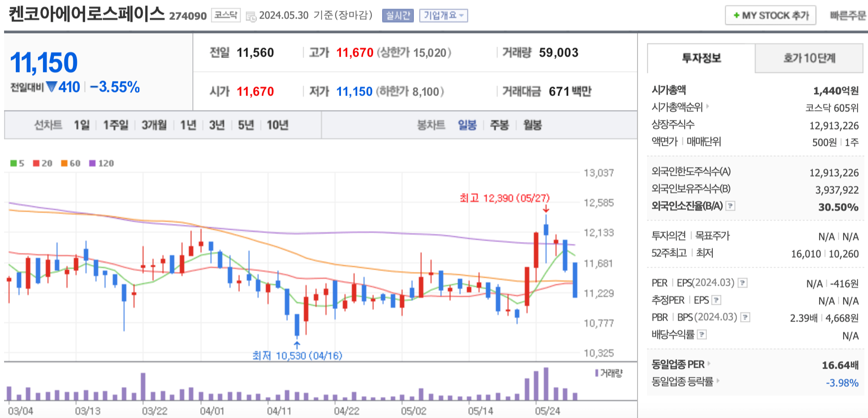This screenshot has height=418, width=868.
Task: Click the 코스닥 605위 ranking value
Action: [x=832, y=108]
